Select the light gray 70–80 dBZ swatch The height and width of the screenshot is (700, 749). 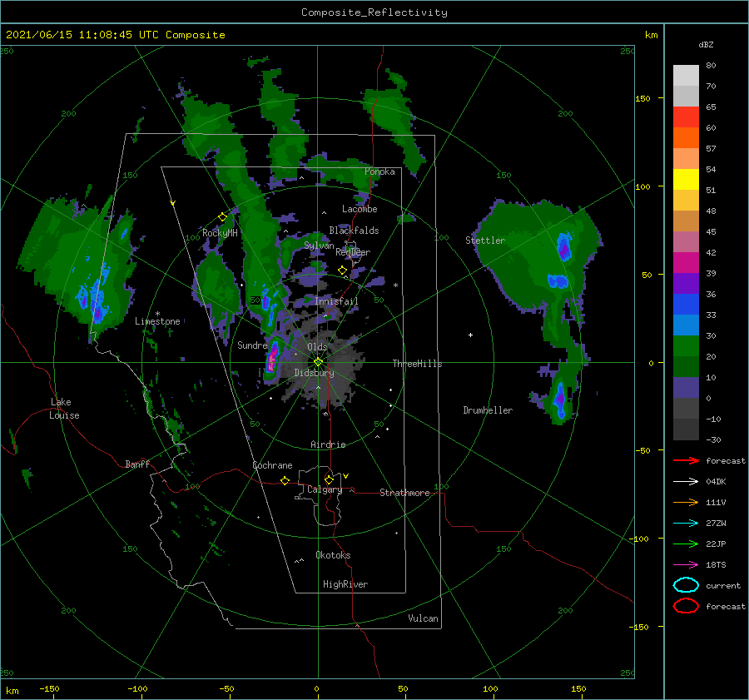[686, 76]
